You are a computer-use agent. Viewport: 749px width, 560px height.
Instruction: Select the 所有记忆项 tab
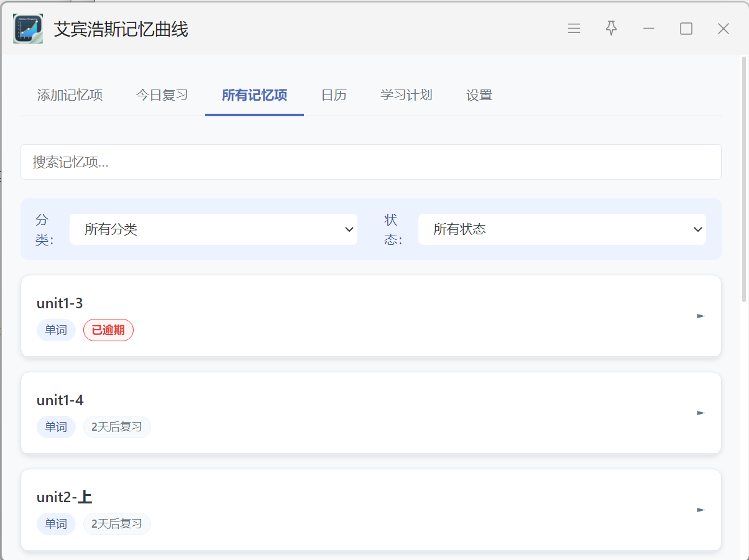tap(254, 95)
